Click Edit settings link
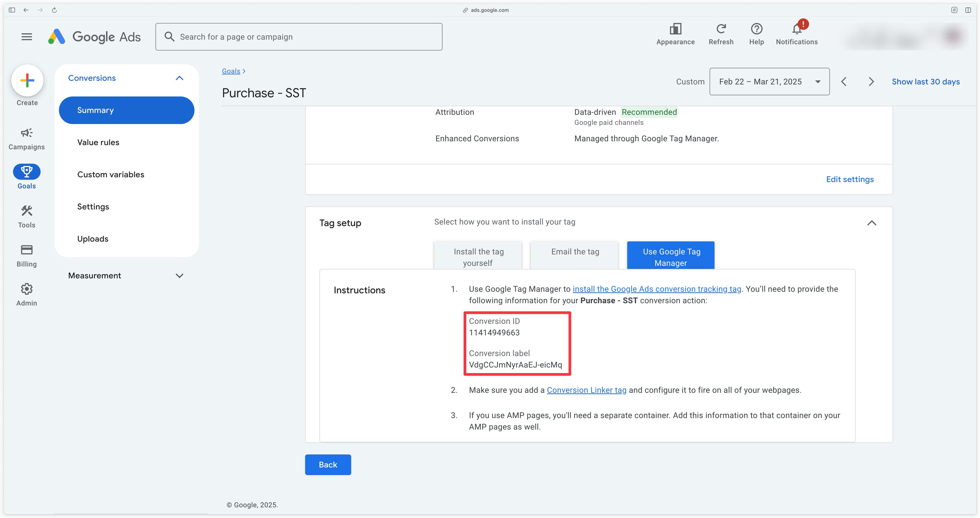 pos(849,179)
